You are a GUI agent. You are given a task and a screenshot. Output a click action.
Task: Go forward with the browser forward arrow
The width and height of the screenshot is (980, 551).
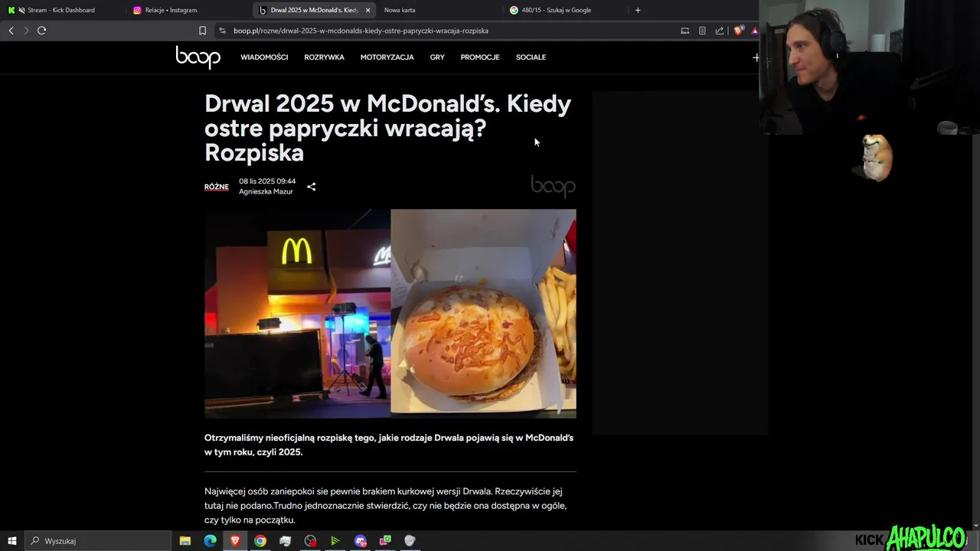coord(26,31)
